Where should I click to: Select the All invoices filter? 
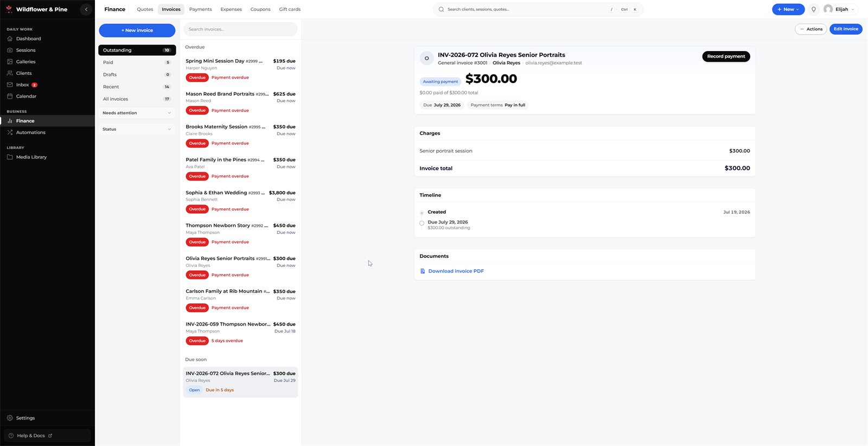pyautogui.click(x=137, y=99)
